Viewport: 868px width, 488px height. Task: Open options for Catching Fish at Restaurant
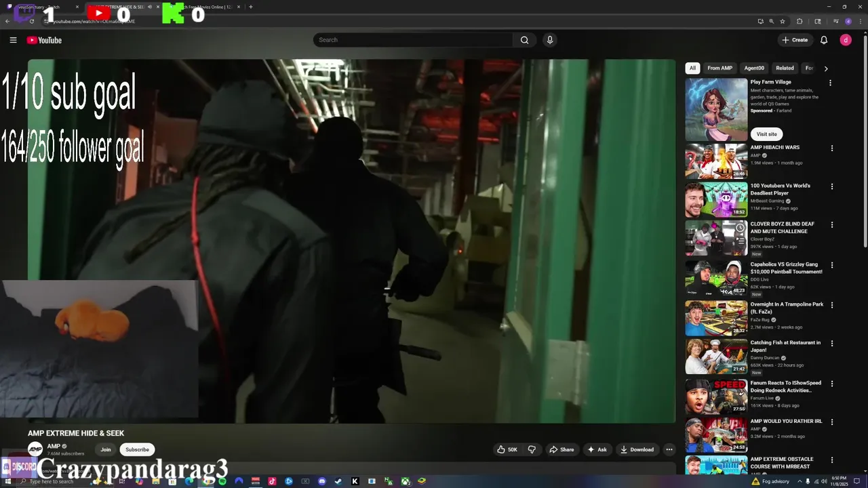(832, 343)
